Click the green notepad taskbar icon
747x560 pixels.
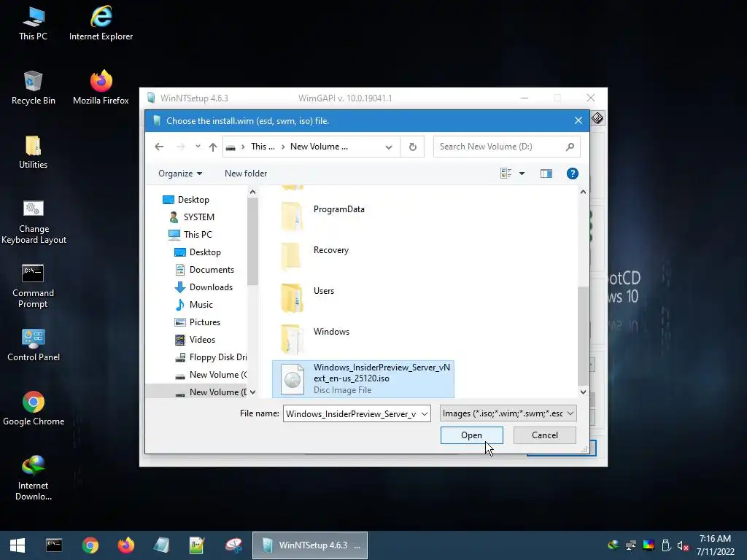coord(197,545)
